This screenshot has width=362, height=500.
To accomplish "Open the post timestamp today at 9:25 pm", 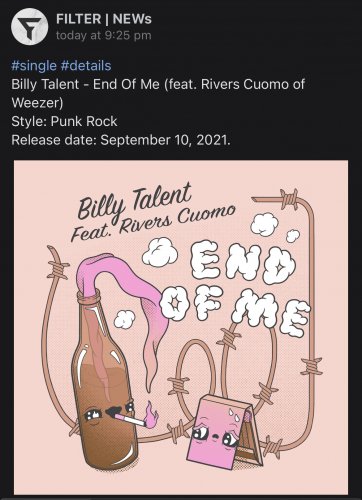I will (x=103, y=35).
